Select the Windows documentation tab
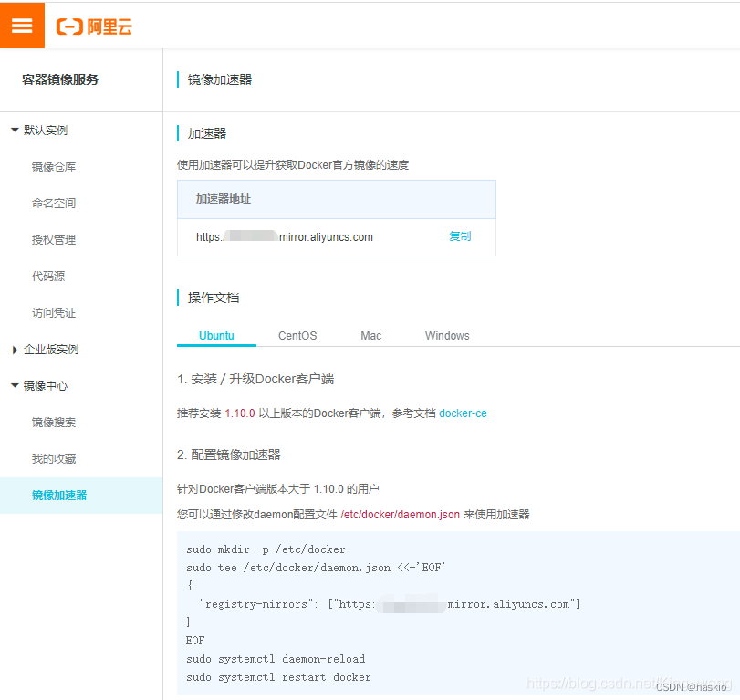 tap(446, 335)
